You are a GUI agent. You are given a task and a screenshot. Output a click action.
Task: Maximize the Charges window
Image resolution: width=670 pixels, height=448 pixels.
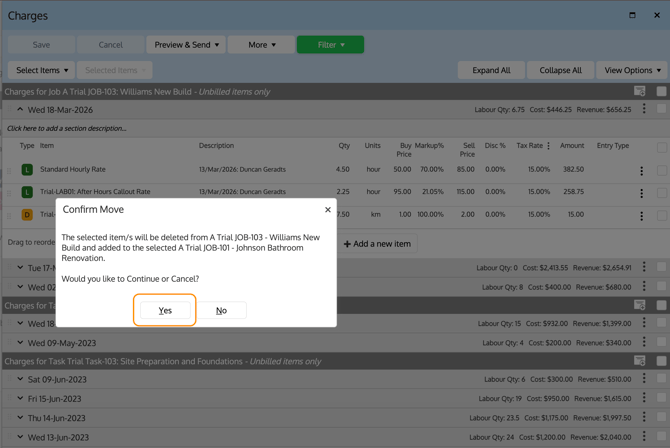click(632, 15)
